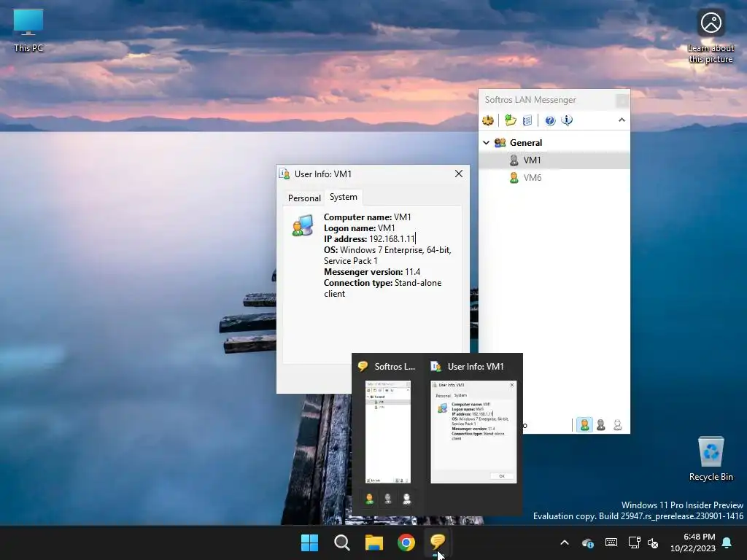The width and height of the screenshot is (747, 560).
Task: Switch to the Personal tab in User Info
Action: (x=304, y=198)
